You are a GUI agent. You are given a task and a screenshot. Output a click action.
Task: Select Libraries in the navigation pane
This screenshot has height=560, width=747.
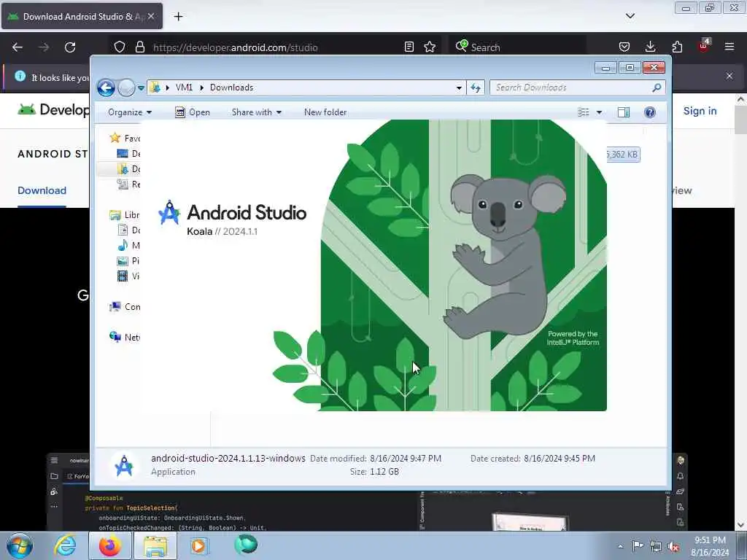(x=124, y=215)
